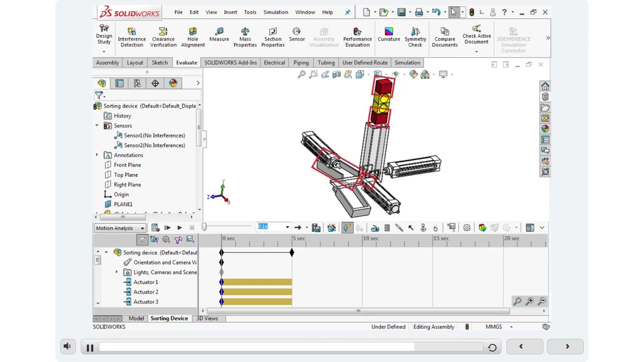
Task: Open Mass Properties
Action: tap(245, 38)
